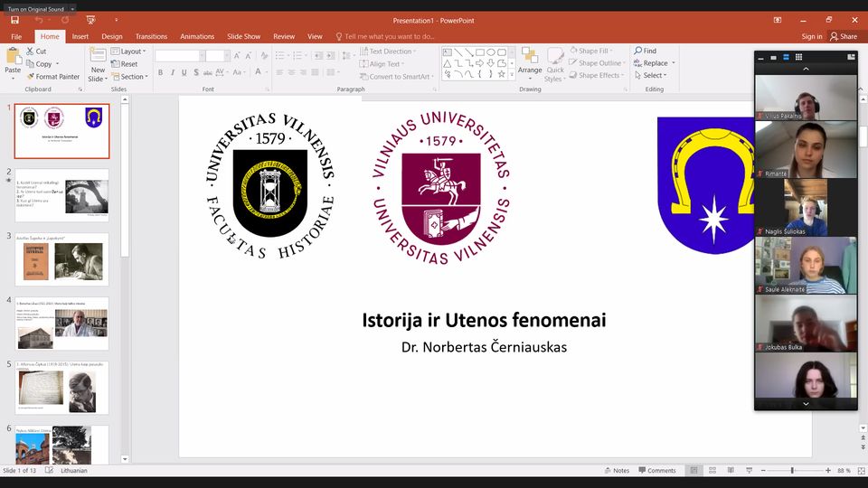Toggle the Notes pane
868x488 pixels.
[x=617, y=470]
